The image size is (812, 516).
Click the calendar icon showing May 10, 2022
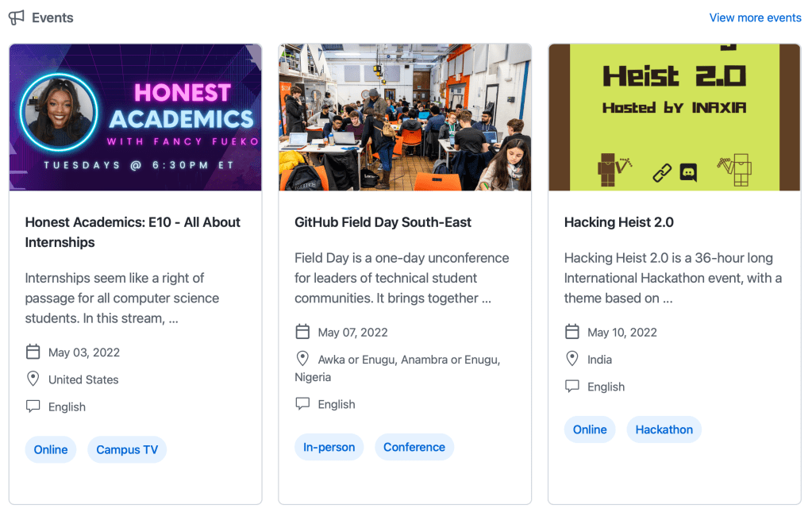tap(572, 332)
